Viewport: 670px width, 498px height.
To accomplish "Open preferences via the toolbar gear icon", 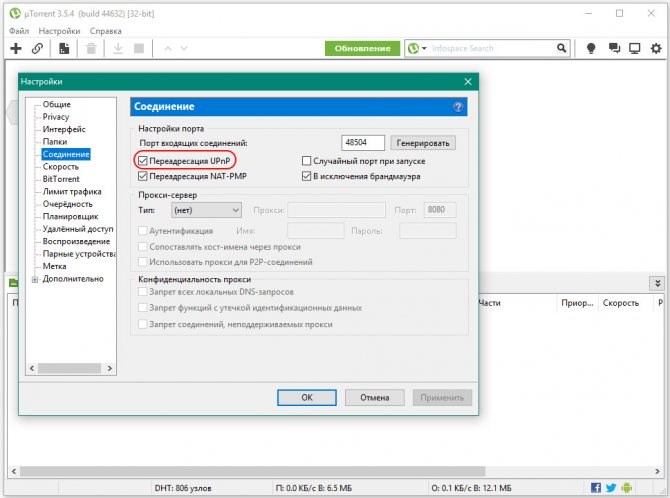I will [656, 48].
